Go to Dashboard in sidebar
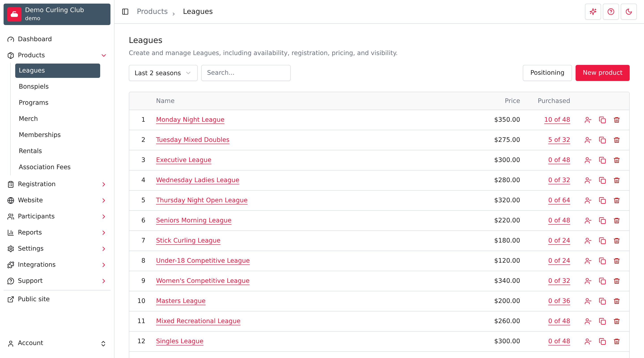The width and height of the screenshot is (644, 358). tap(57, 39)
